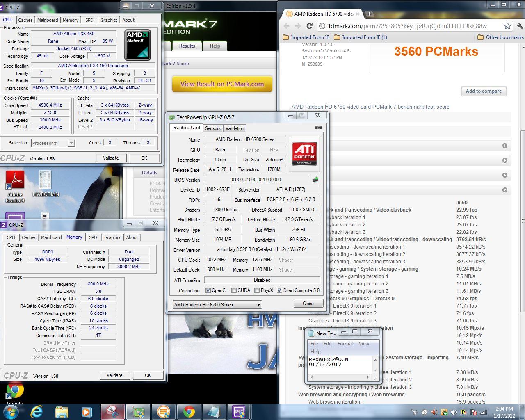
Task: Click the Chrome address bar URL
Action: coord(407,26)
